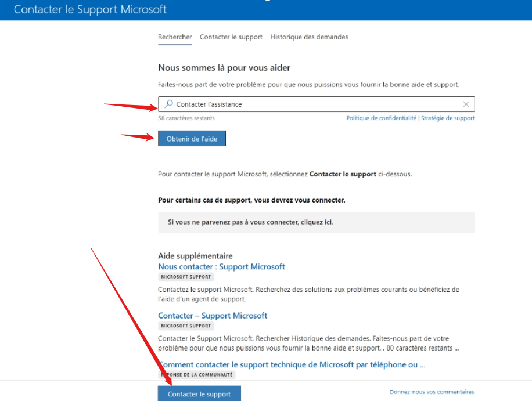Click Donnez-nous vos commentaires link
Viewport: 532px width, 401px height.
[432, 392]
